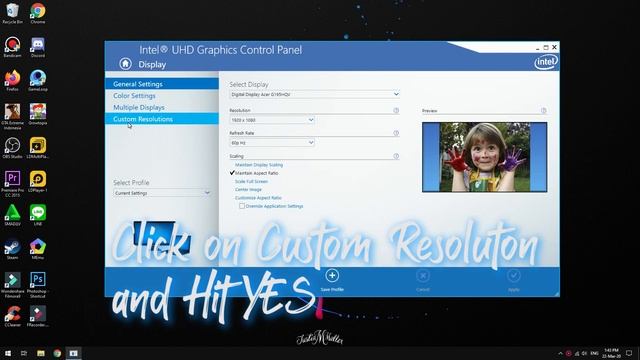Expand the Select Profile dropdown
Image resolution: width=640 pixels, height=360 pixels.
(162, 193)
